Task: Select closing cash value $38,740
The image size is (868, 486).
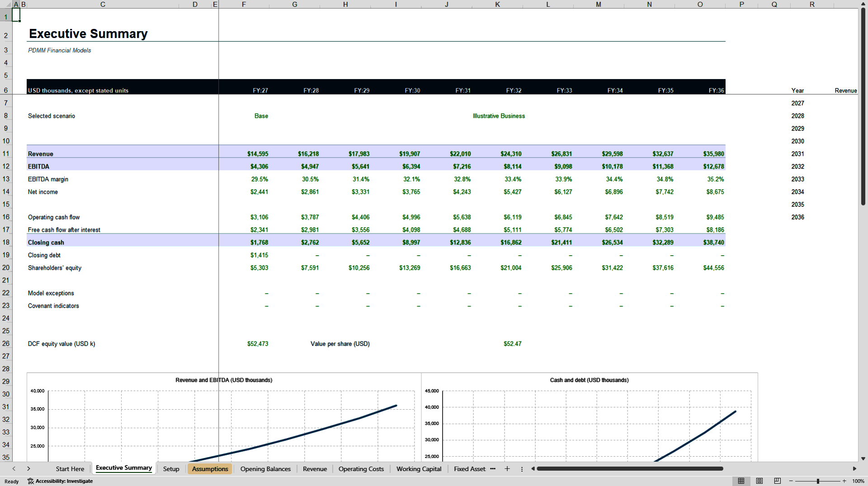Action: 713,242
